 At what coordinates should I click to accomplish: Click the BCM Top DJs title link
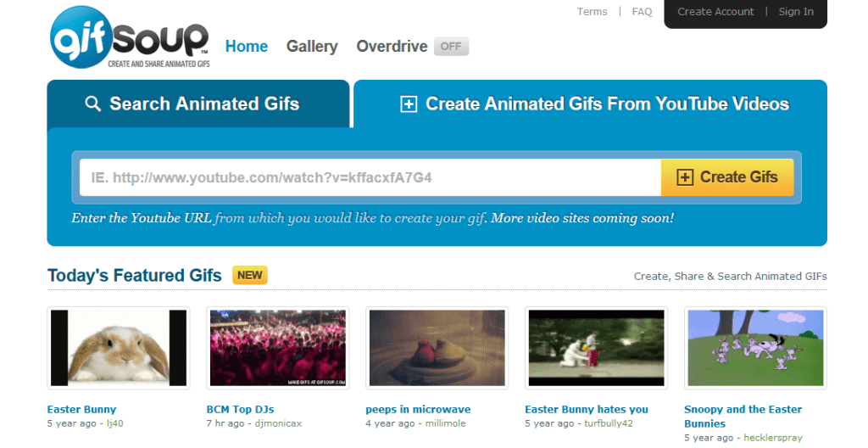(x=240, y=410)
